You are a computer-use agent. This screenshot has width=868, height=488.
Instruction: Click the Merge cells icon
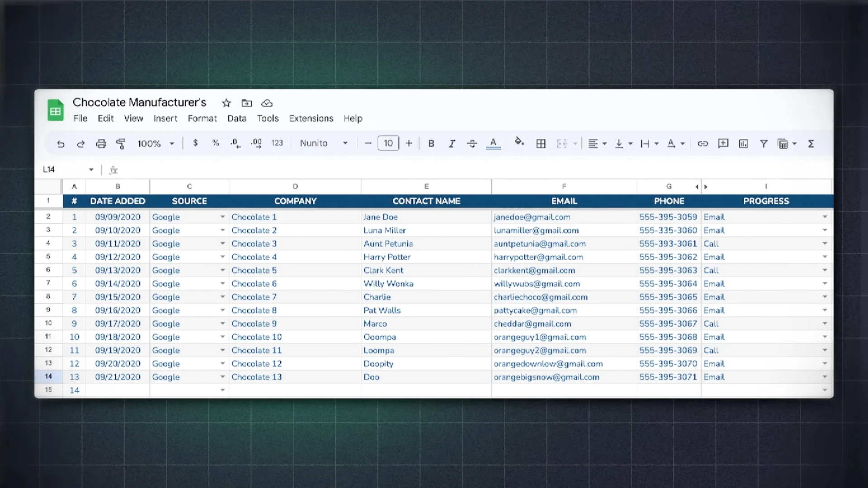tap(561, 144)
